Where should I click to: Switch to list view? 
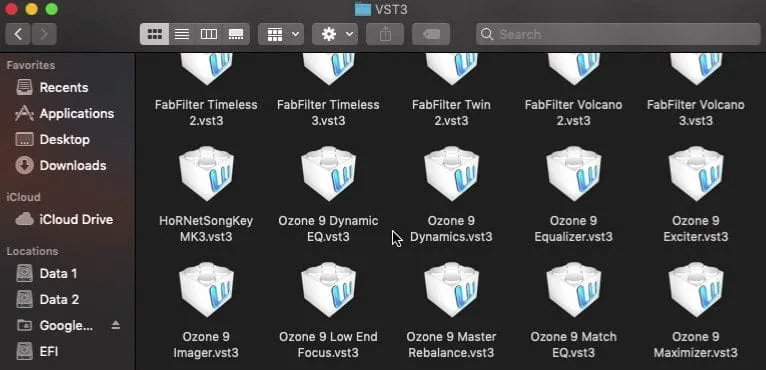click(x=182, y=34)
